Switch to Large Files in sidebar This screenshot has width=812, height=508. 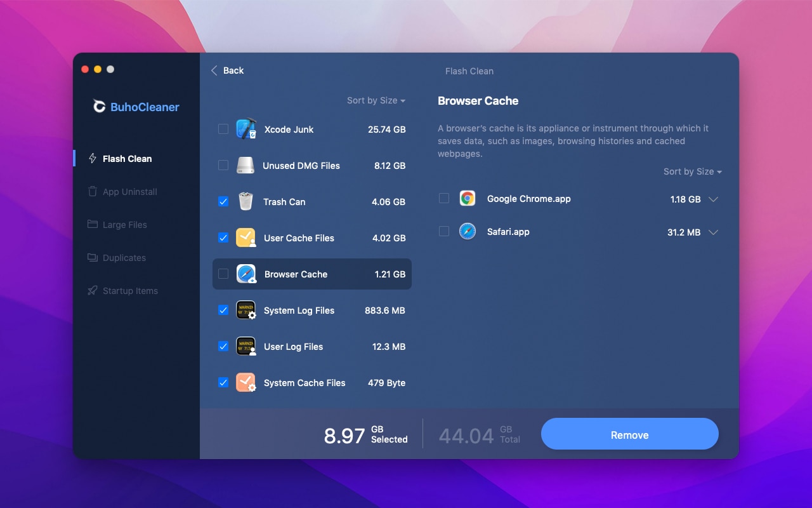[x=124, y=225]
